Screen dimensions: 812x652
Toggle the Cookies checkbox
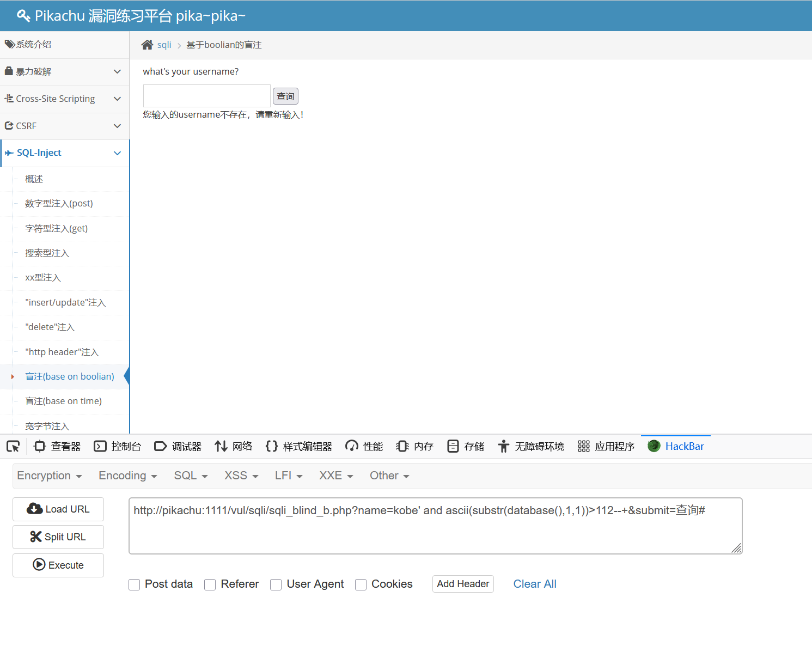click(x=361, y=584)
